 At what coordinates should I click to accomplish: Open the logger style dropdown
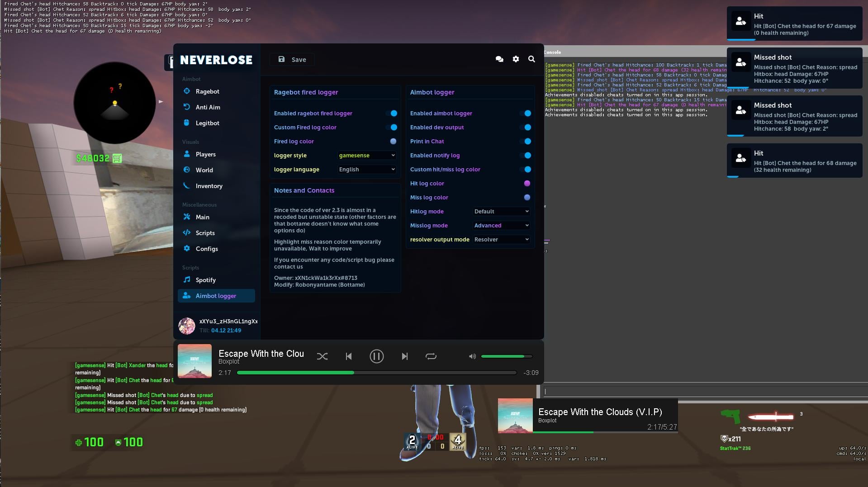(x=366, y=155)
